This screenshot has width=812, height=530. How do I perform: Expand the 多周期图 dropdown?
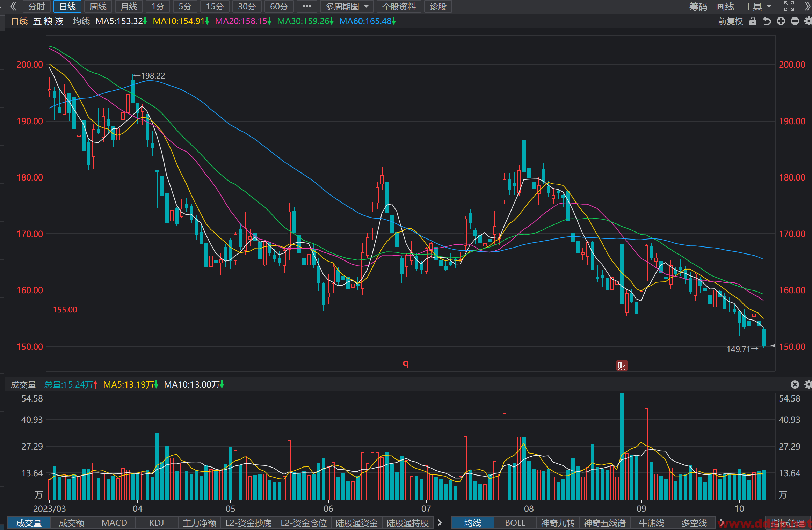(347, 7)
